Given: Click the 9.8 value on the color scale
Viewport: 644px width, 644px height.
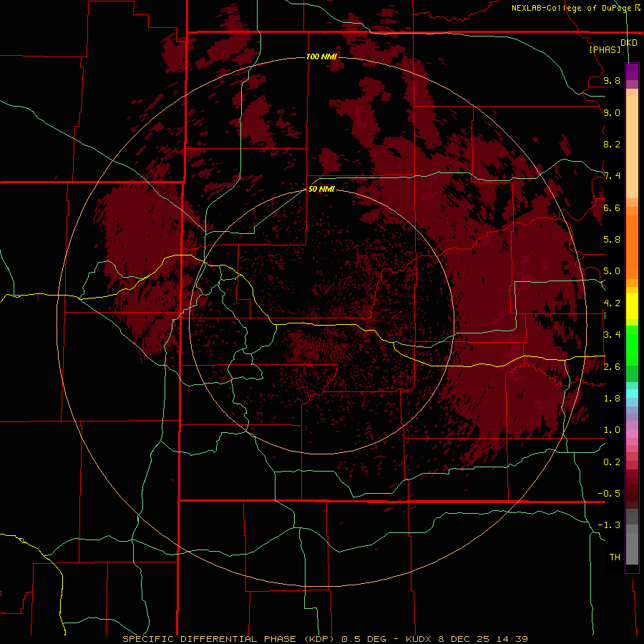Looking at the screenshot, I should 612,80.
